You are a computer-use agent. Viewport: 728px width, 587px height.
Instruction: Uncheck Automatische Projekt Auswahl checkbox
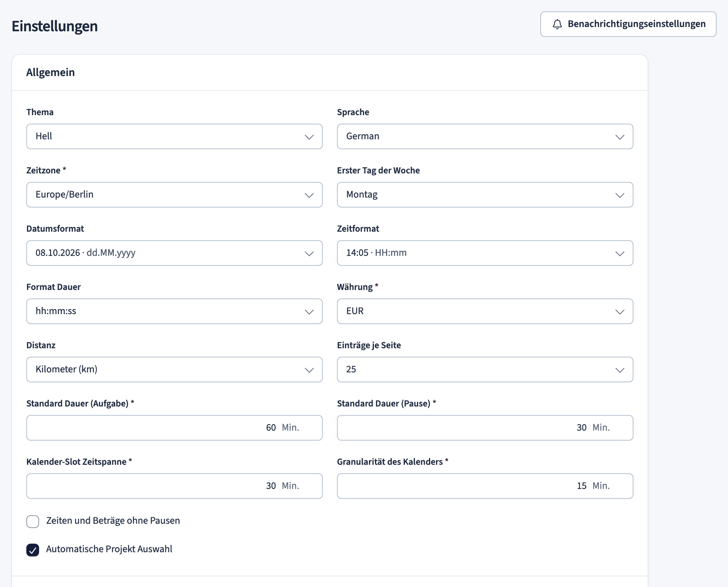coord(33,550)
